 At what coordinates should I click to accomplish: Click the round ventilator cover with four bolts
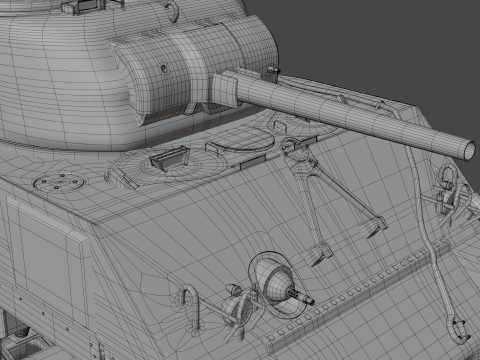(x=60, y=181)
